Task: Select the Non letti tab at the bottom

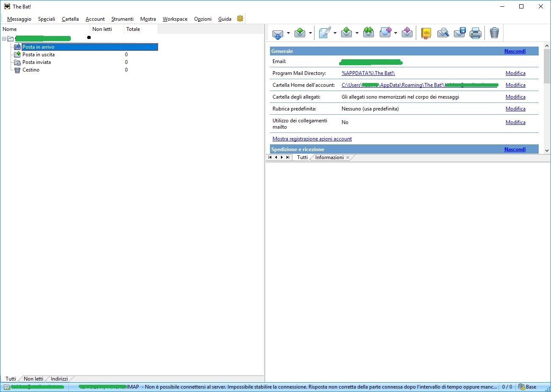Action: pos(33,379)
